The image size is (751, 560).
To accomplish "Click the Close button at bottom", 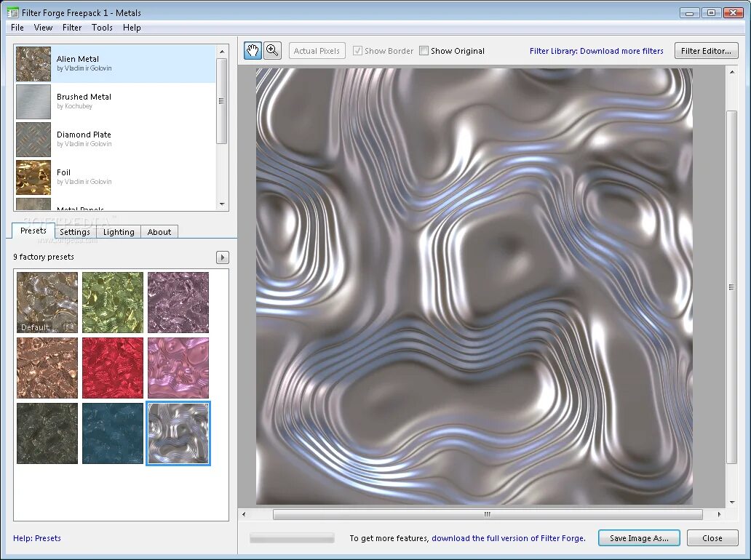I will (712, 538).
